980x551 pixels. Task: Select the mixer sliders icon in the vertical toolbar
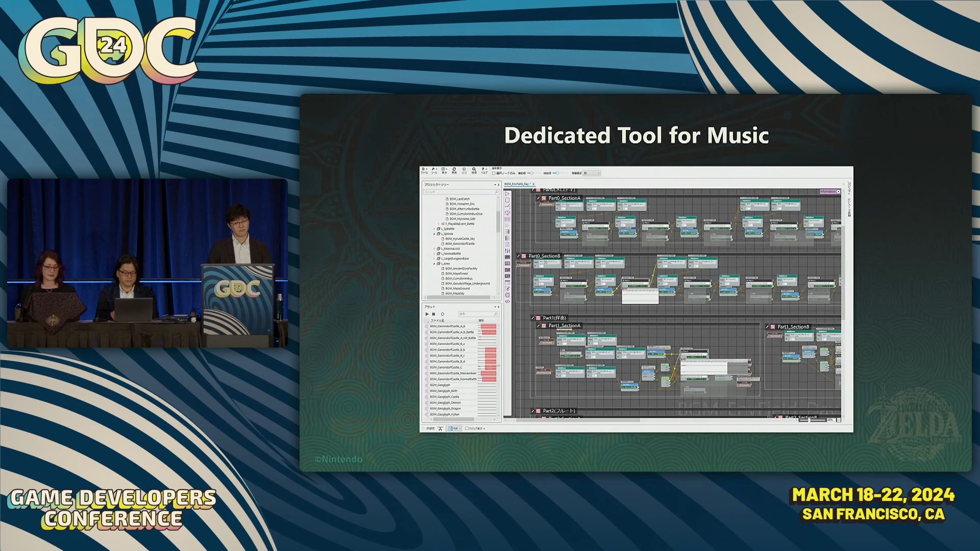point(507,251)
